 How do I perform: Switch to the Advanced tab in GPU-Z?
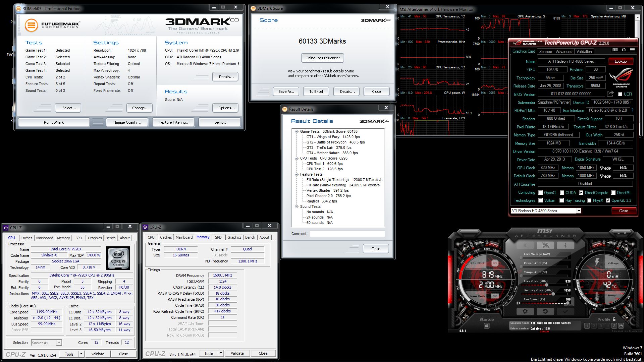point(564,52)
